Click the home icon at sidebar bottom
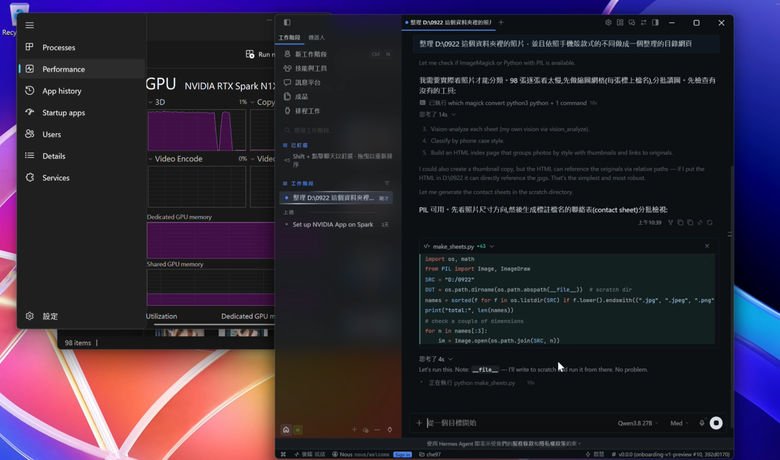Screen dimensions: 780x460 [286, 430]
